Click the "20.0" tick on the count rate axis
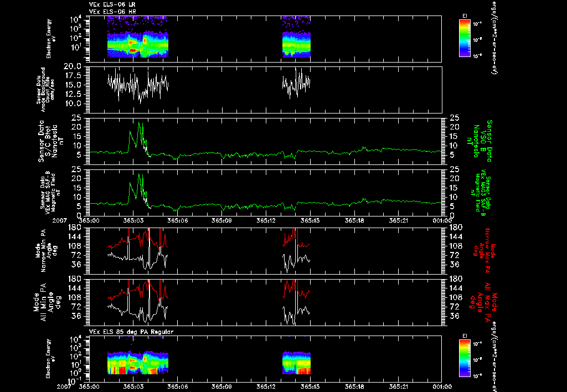This screenshot has height=392, width=567. tap(73, 66)
